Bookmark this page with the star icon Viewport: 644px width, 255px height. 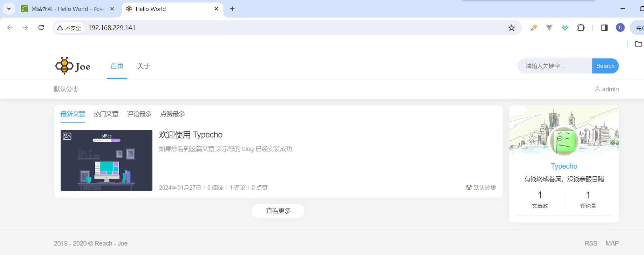coord(512,28)
